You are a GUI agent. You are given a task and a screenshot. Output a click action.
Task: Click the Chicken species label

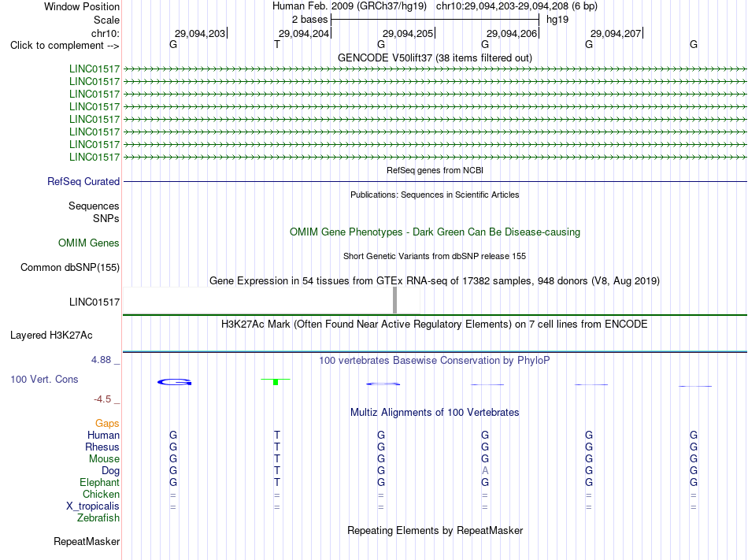pos(101,494)
